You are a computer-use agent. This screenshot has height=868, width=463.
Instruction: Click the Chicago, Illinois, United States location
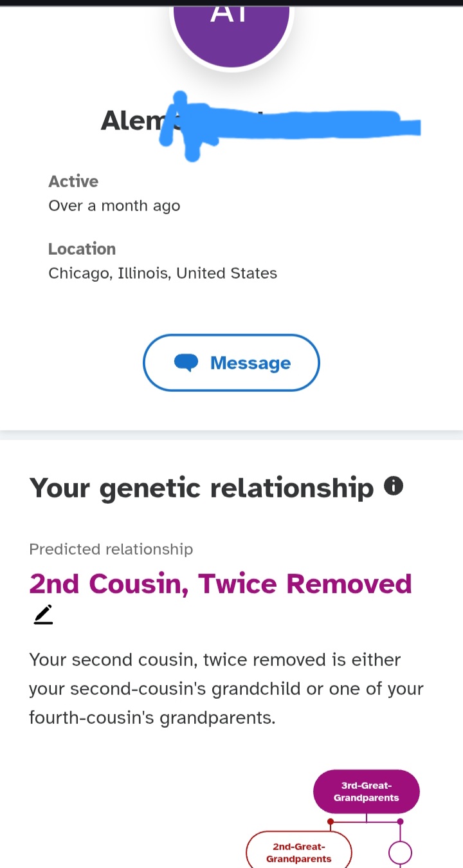pos(163,273)
